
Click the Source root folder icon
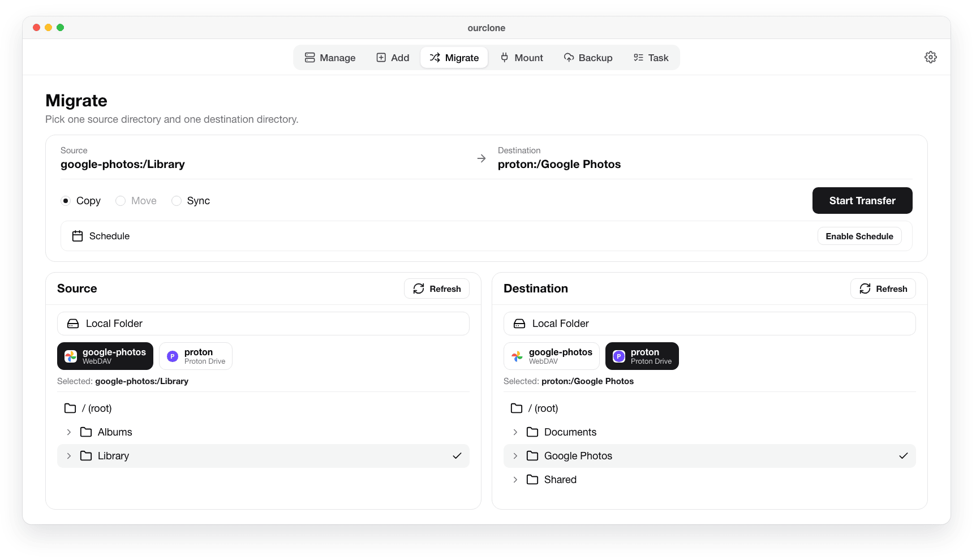(x=70, y=408)
